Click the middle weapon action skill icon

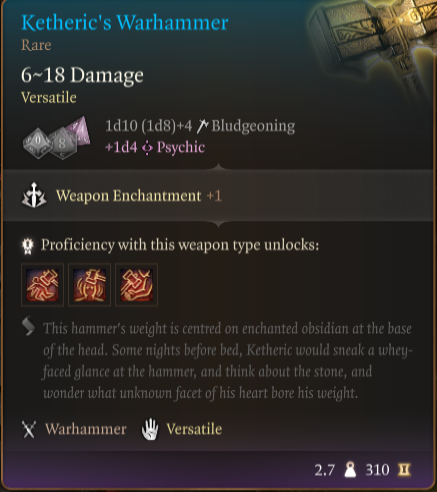point(89,285)
